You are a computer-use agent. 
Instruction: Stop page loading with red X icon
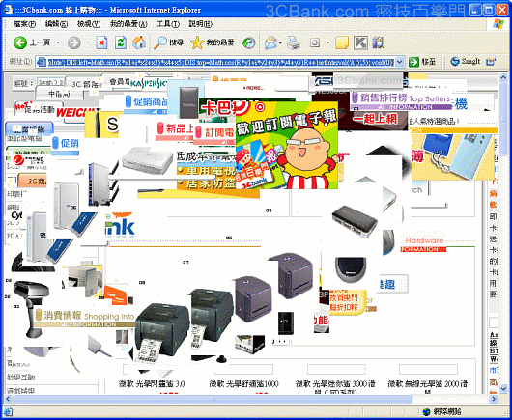tap(101, 42)
